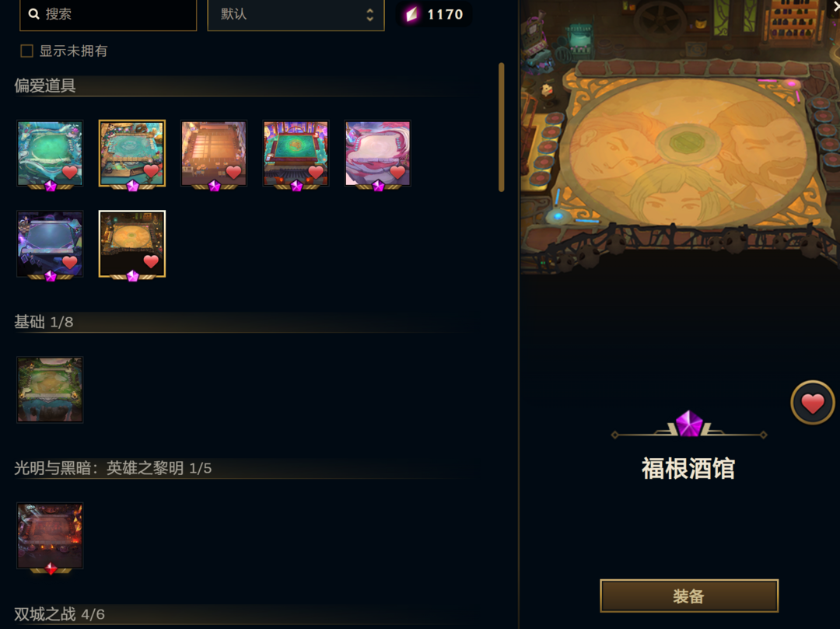Collapse the 基础 1/8 section header
This screenshot has height=629, width=840.
pos(243,322)
